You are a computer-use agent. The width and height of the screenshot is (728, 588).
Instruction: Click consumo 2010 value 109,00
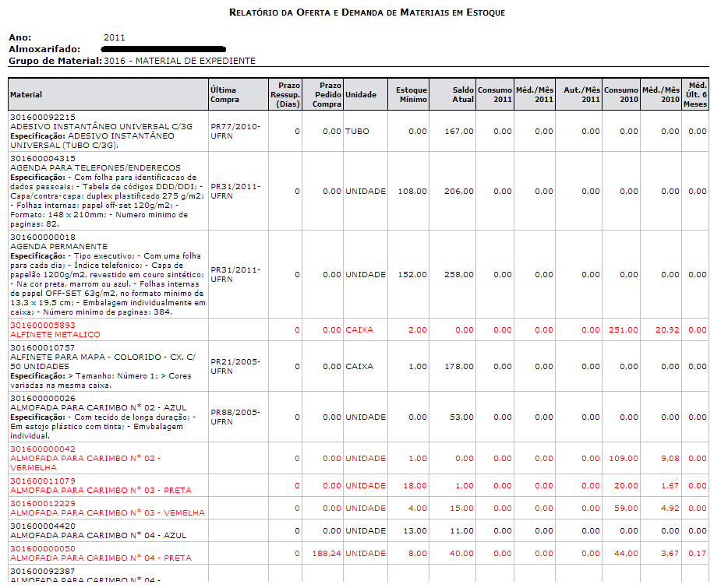click(624, 459)
